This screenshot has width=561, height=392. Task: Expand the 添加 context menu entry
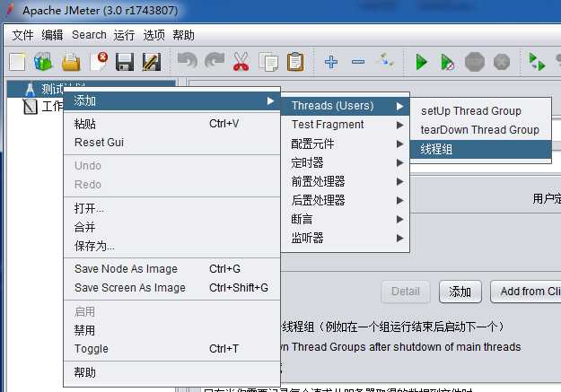[x=171, y=100]
